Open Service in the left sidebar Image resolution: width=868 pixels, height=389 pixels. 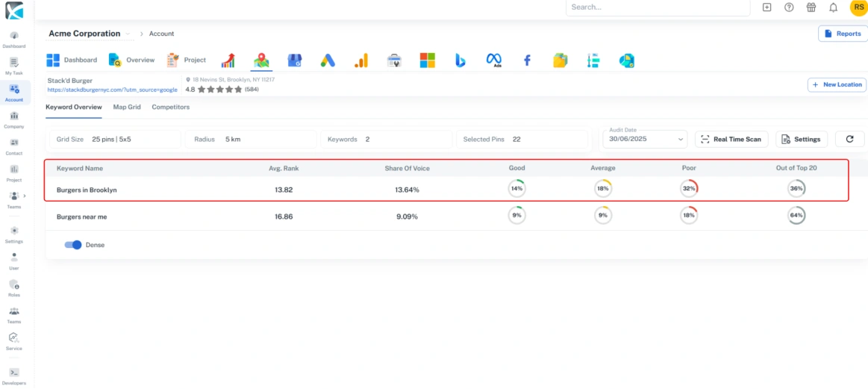14,341
